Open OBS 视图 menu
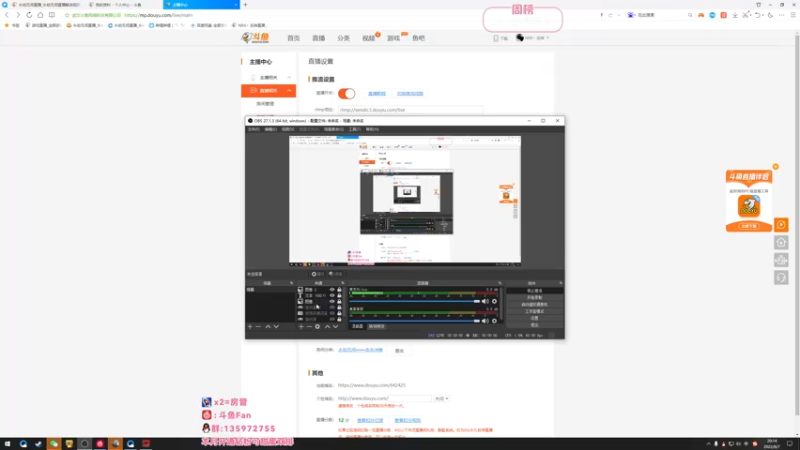This screenshot has width=800, height=450. point(288,130)
